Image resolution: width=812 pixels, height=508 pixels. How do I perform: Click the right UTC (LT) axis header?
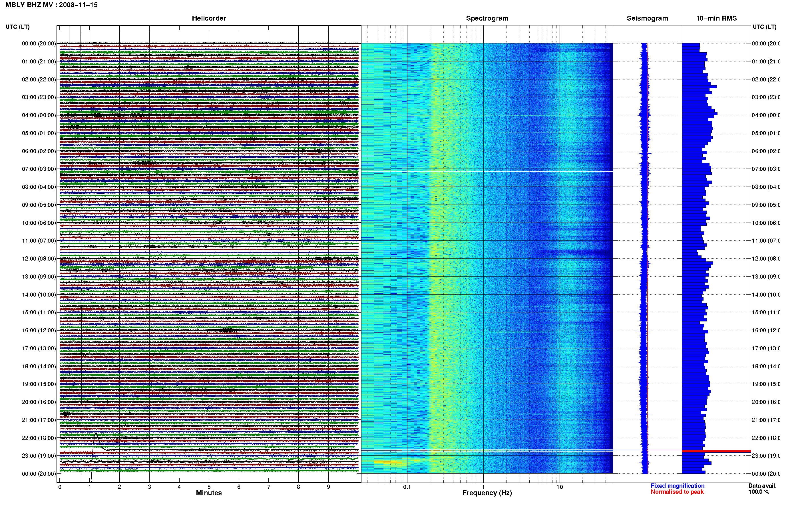[764, 27]
